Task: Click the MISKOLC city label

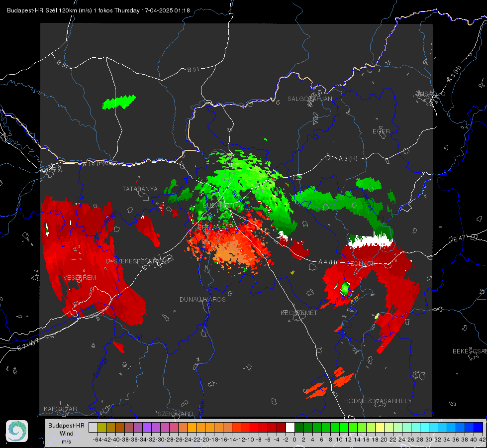Action: coord(431,94)
